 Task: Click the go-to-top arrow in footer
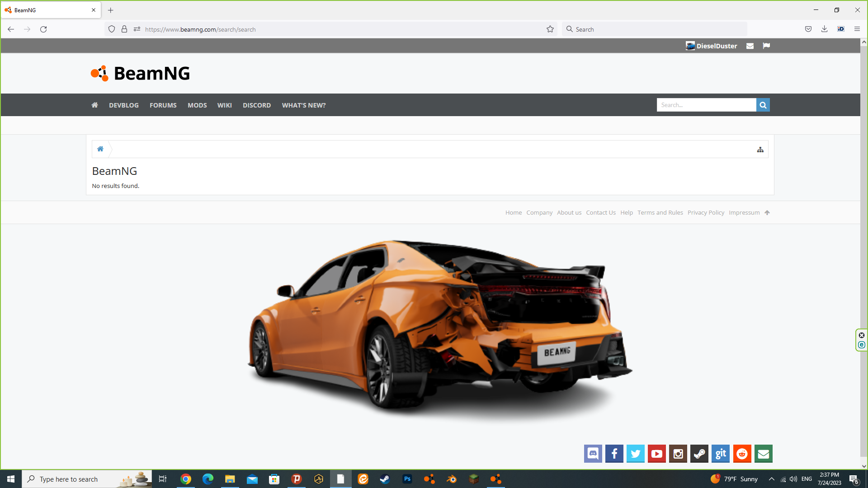767,212
